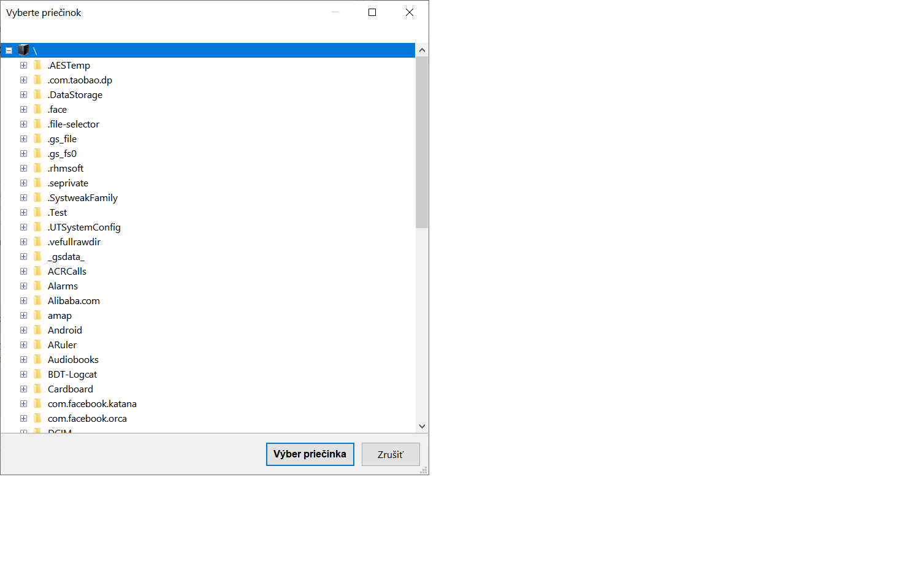Cancel with the Zrušiť button
Viewport: 924px width, 588px height.
pyautogui.click(x=391, y=454)
